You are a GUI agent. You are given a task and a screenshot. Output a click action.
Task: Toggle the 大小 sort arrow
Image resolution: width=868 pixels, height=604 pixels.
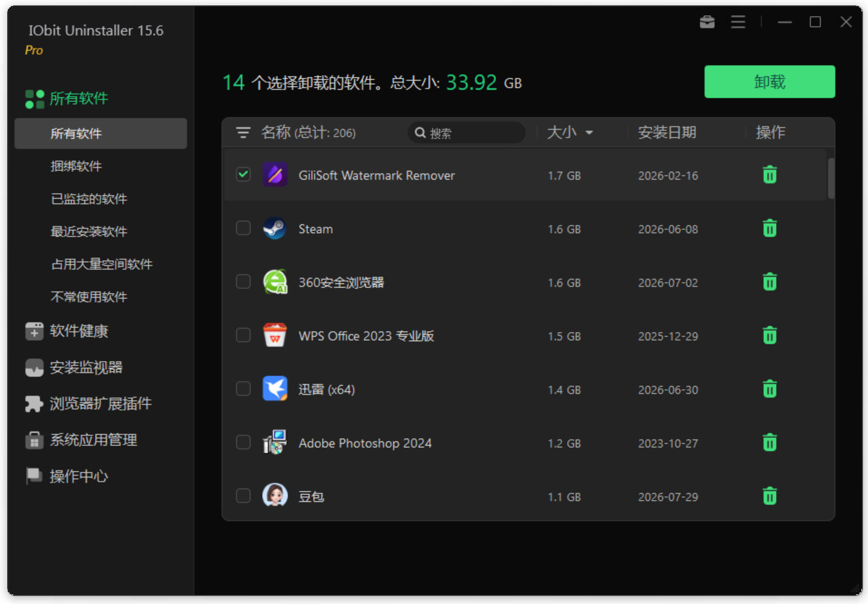point(589,133)
